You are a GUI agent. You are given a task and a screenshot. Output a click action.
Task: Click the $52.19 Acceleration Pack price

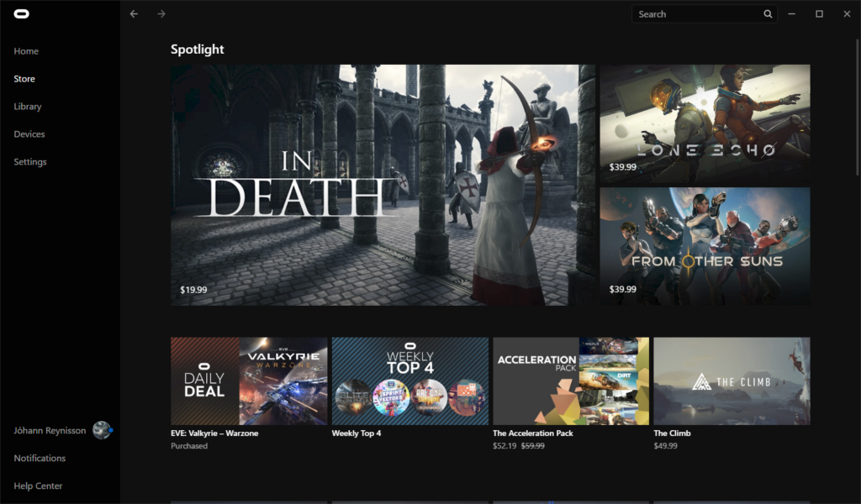coord(504,446)
